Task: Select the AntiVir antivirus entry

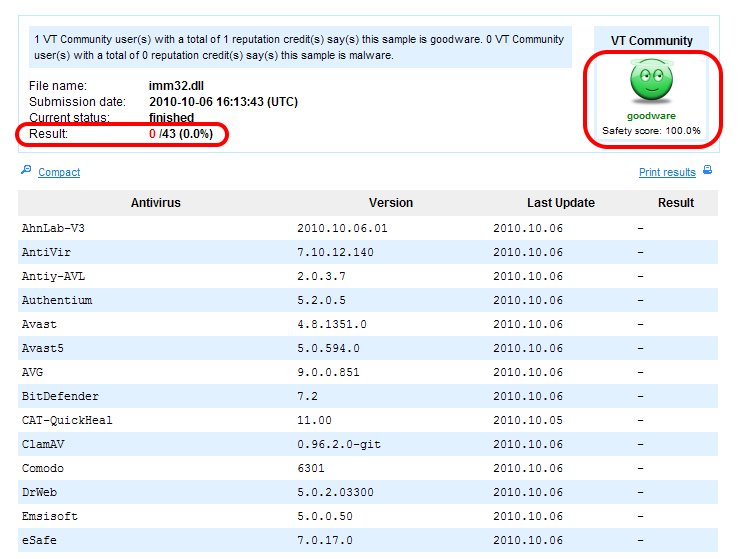Action: [45, 252]
